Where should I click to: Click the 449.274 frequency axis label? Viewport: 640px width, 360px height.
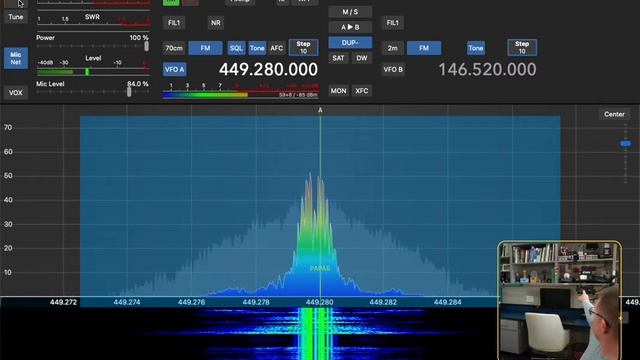[127, 302]
